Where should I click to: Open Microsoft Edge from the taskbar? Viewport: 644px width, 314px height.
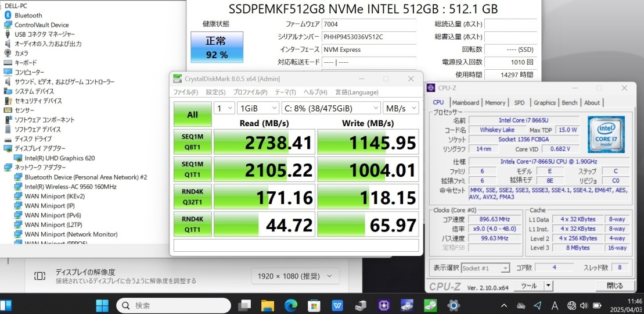click(291, 305)
